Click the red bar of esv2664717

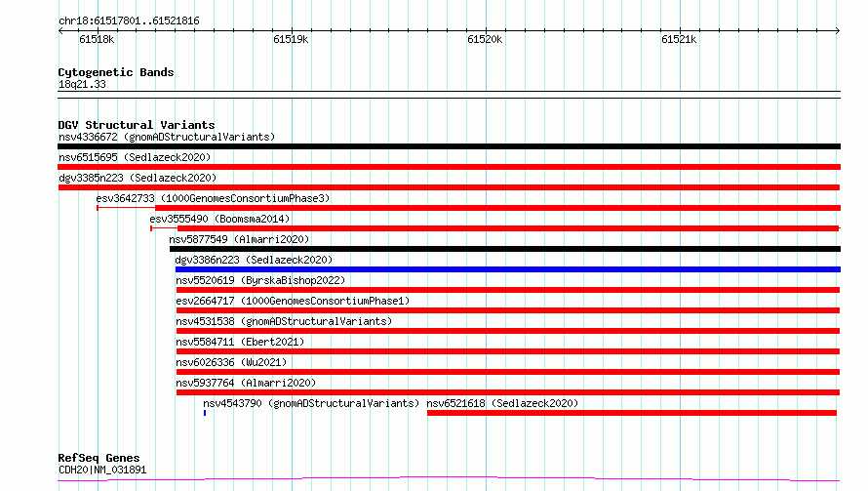click(507, 310)
